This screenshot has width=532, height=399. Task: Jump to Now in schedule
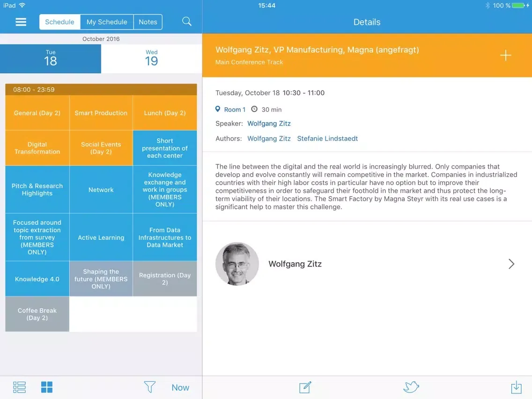pos(180,387)
